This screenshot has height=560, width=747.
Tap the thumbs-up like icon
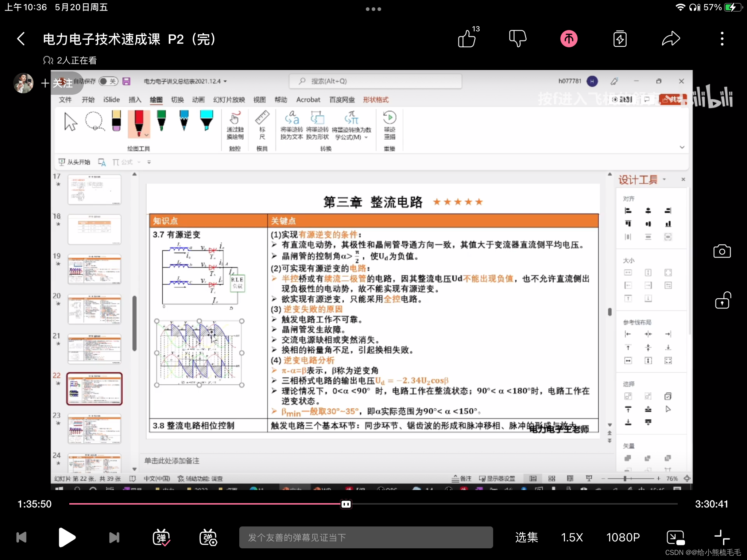467,39
